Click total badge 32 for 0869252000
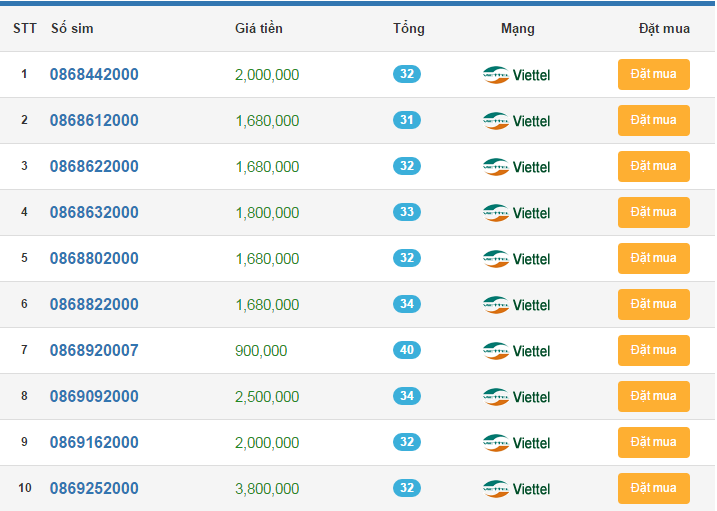 (x=407, y=488)
